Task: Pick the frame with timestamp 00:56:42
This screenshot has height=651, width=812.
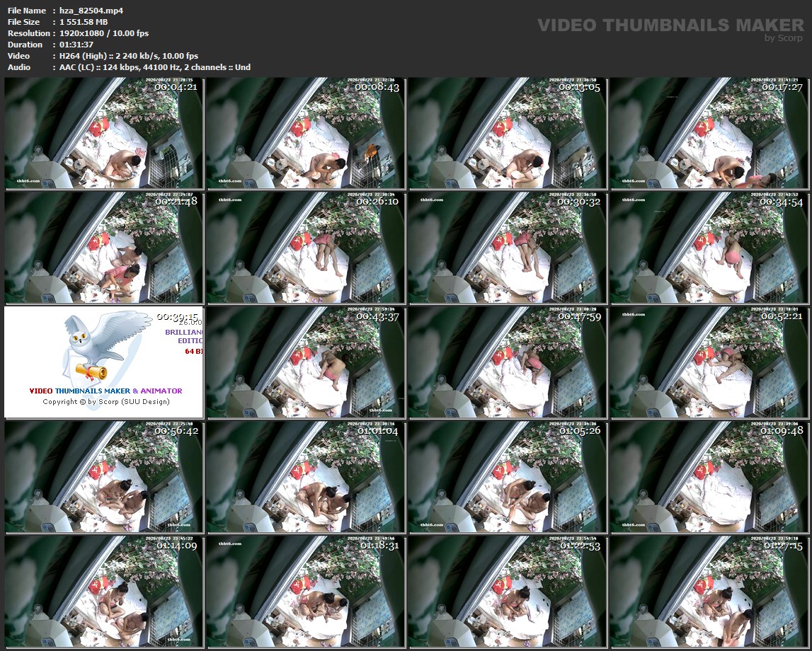Action: tap(103, 477)
